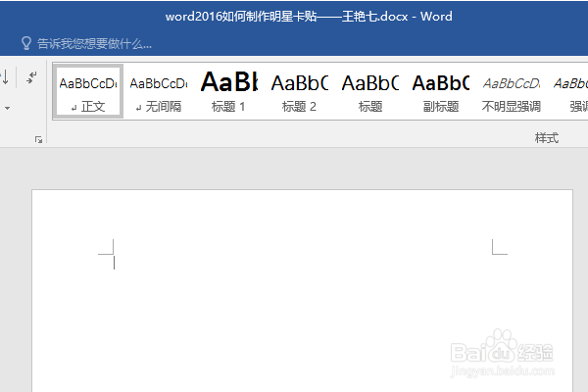Click the 样式 group label
This screenshot has width=588, height=392.
pyautogui.click(x=547, y=138)
